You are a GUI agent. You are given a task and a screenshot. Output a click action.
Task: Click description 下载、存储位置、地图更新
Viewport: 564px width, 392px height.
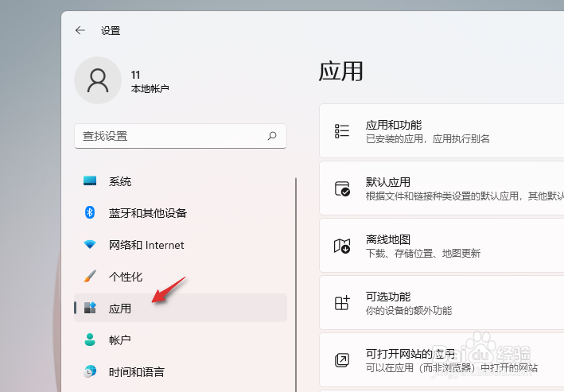423,253
